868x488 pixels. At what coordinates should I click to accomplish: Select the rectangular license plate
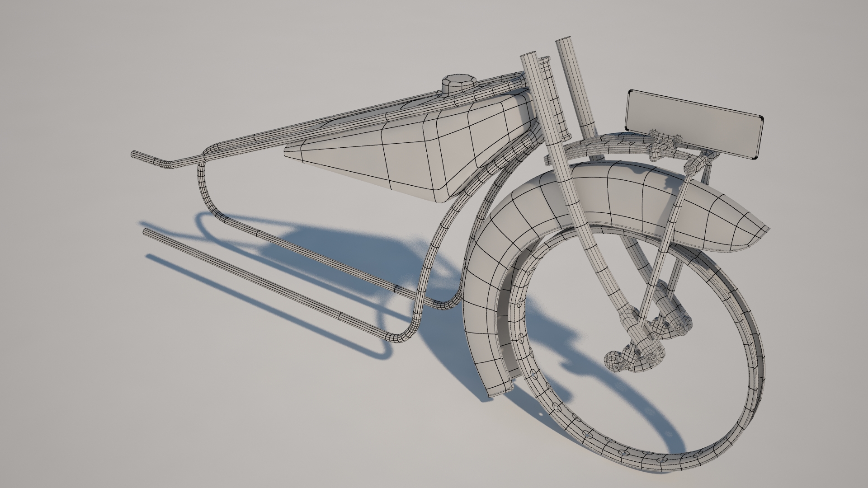[x=693, y=122]
